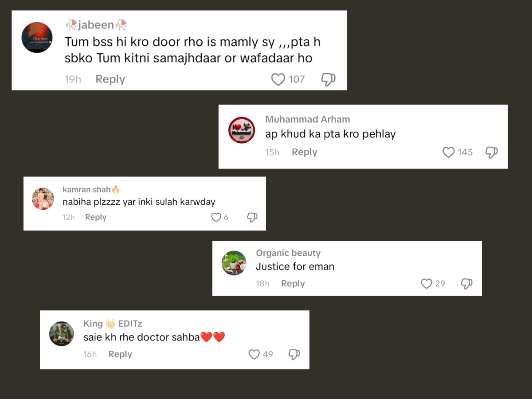Open jabeen's profile picture
The width and height of the screenshot is (532, 399).
(37, 38)
